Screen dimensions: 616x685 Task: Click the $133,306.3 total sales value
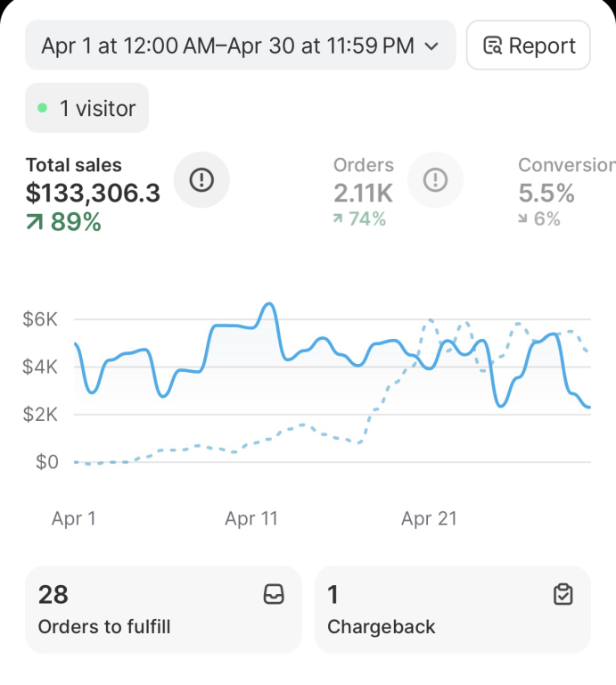point(93,193)
